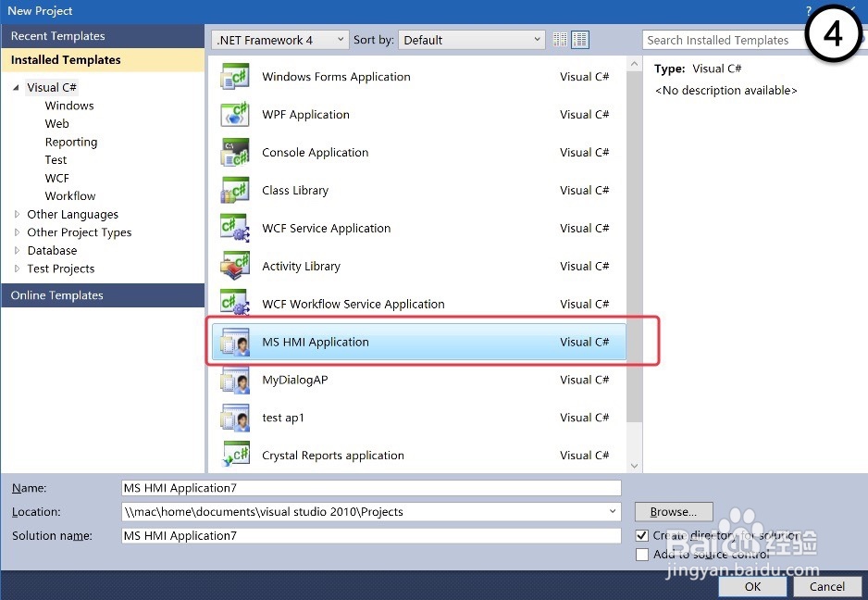Viewport: 868px width, 600px height.
Task: Click the Console Application template icon
Action: pos(235,153)
